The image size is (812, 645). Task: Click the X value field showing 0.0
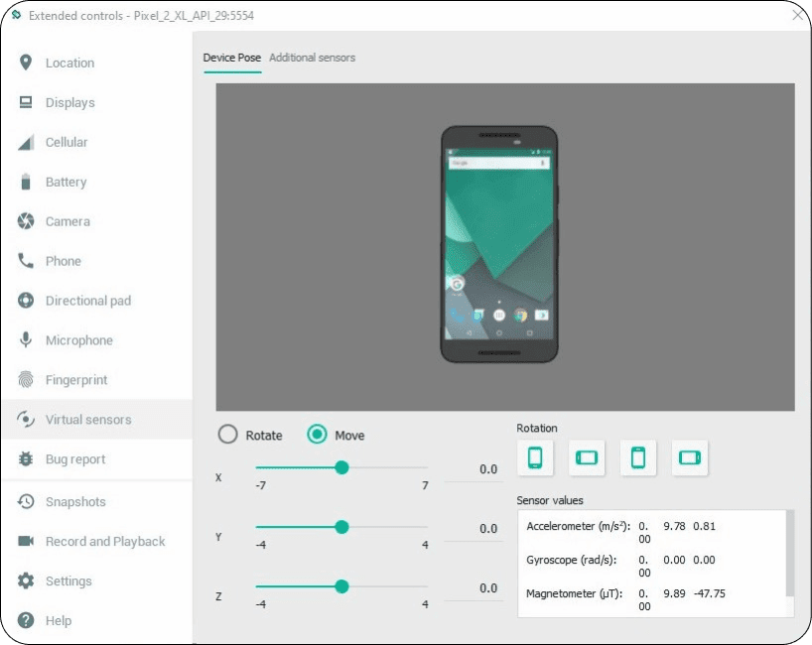pyautogui.click(x=474, y=469)
